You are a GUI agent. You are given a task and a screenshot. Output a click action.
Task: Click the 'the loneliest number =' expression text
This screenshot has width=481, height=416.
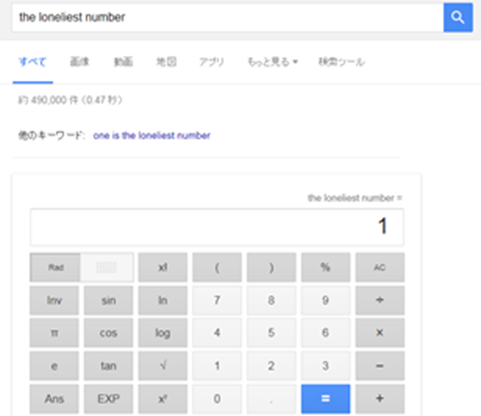point(355,198)
